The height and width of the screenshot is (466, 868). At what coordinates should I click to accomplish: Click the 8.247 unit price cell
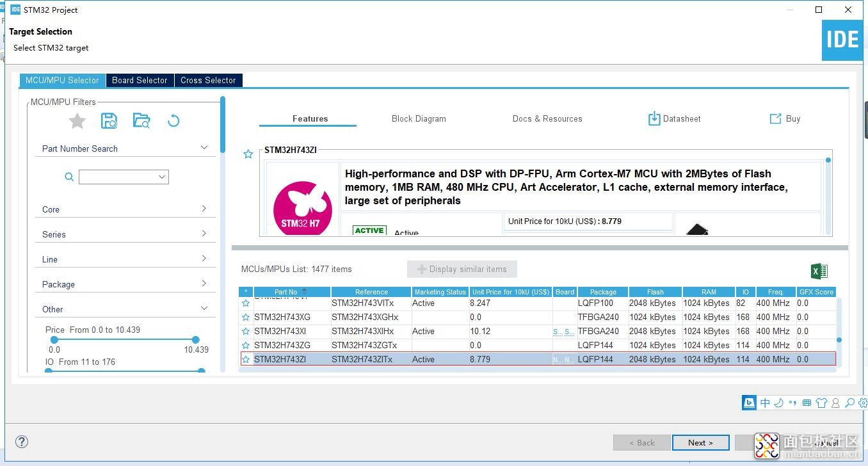[510, 303]
